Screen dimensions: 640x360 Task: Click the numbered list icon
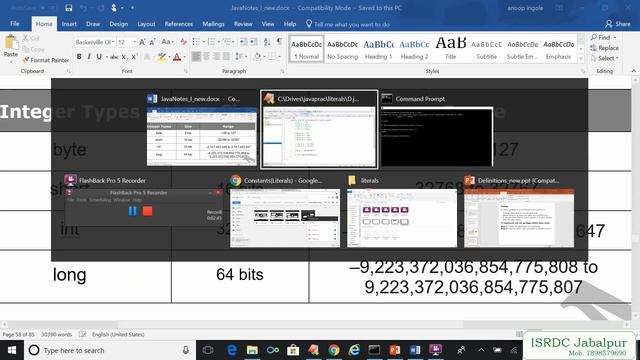tap(211, 42)
